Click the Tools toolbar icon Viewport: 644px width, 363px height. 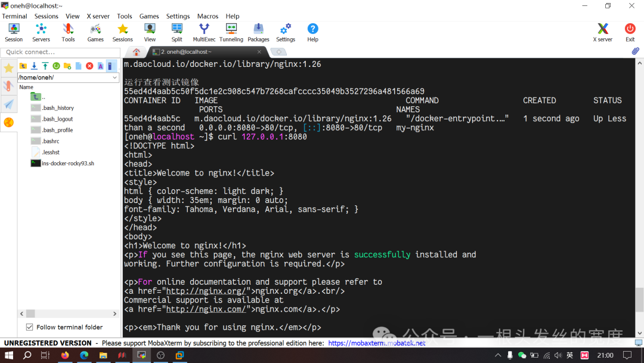[68, 32]
